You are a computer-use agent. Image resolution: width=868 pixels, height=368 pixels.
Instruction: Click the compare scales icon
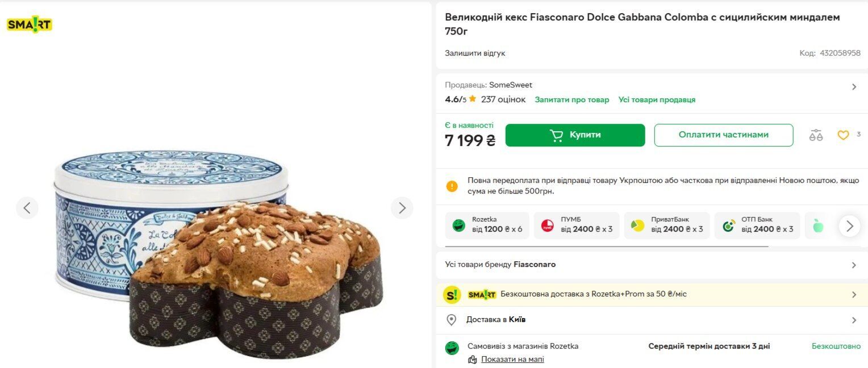tap(816, 135)
